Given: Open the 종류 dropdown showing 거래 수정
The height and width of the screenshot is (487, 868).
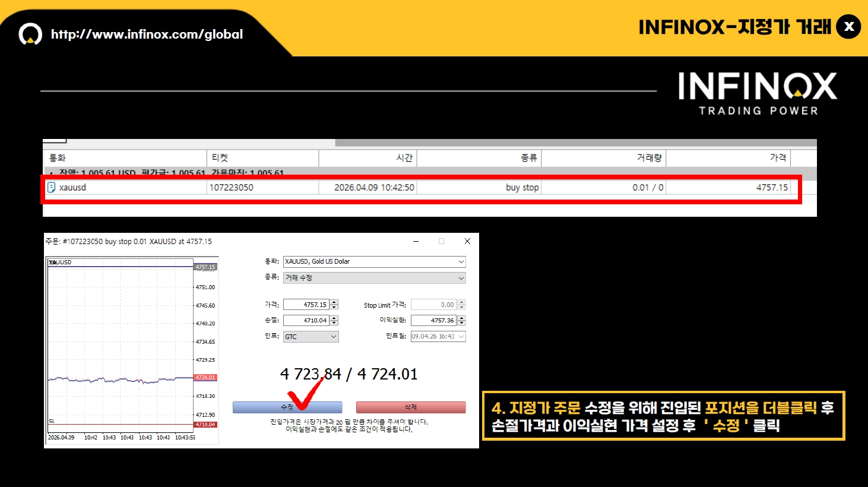Looking at the screenshot, I should pyautogui.click(x=375, y=278).
